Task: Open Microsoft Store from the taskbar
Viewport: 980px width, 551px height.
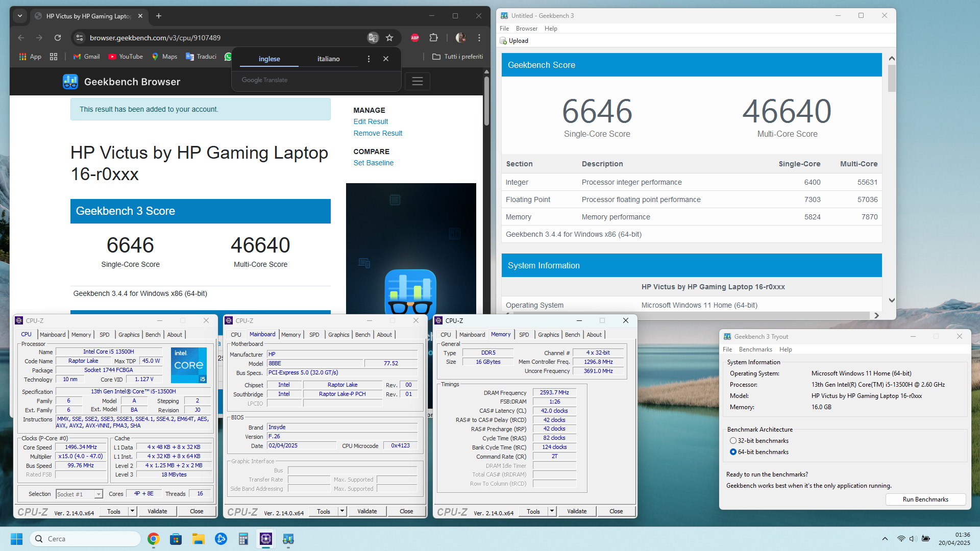Action: click(176, 539)
